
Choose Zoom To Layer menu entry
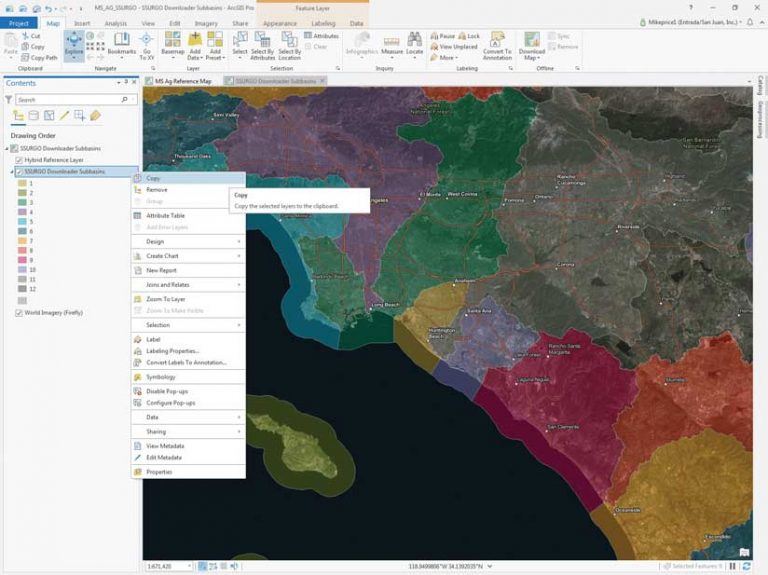pos(165,299)
